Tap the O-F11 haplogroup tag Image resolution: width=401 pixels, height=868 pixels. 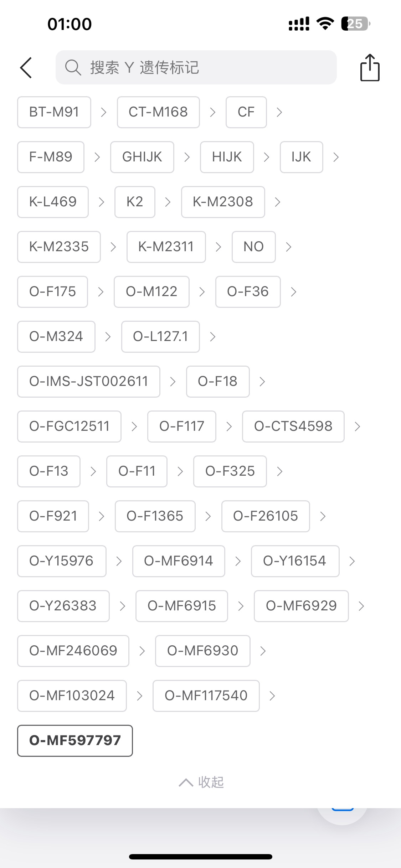pos(137,471)
